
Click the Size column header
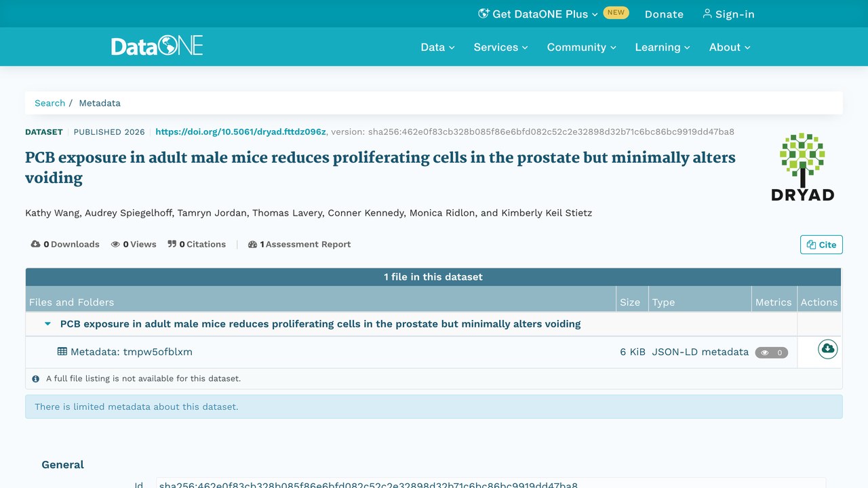(x=630, y=302)
